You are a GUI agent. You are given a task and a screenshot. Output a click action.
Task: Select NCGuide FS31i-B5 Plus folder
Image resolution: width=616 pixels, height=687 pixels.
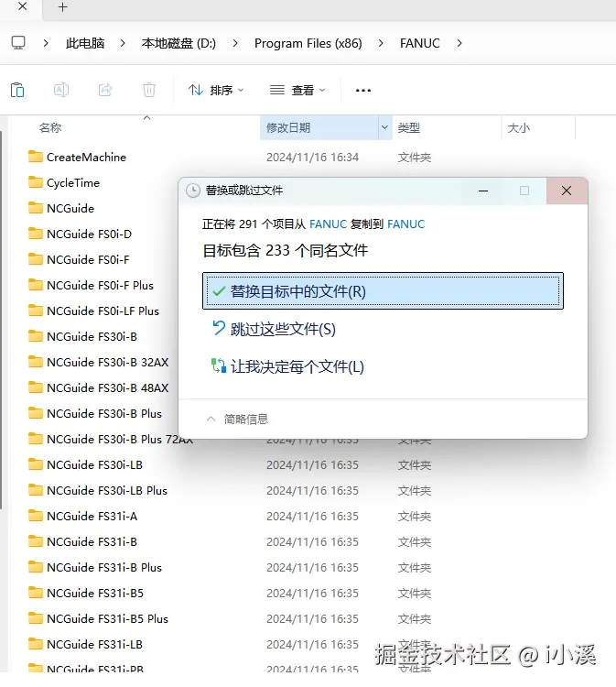tap(98, 618)
